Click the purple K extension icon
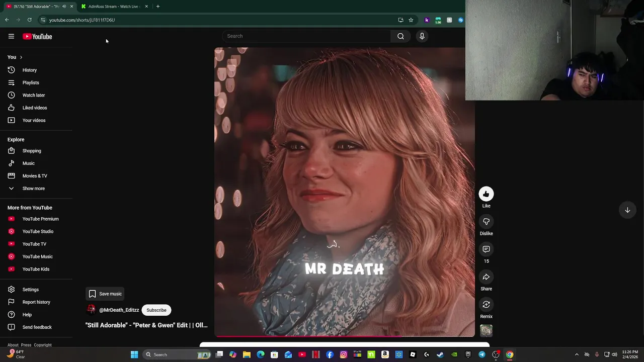The width and height of the screenshot is (644, 362). click(427, 20)
